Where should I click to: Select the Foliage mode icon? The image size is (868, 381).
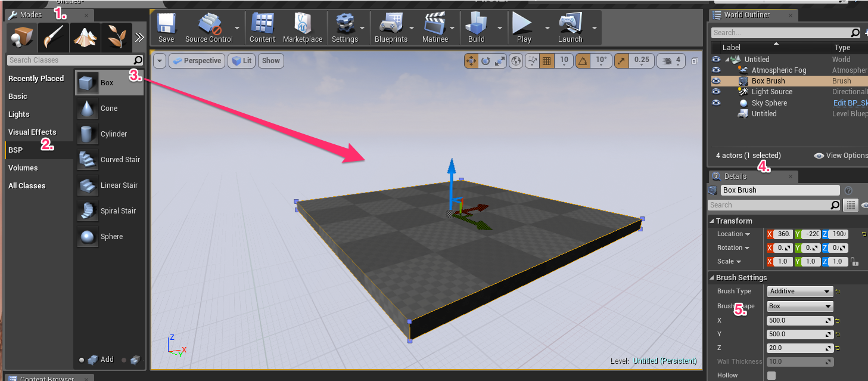(x=116, y=37)
